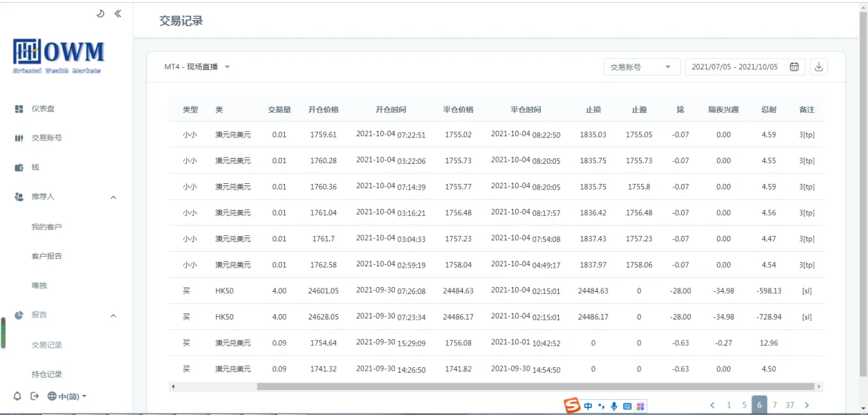Open the 交易账号 account dropdown
Screen dimensions: 868x415
pos(640,67)
